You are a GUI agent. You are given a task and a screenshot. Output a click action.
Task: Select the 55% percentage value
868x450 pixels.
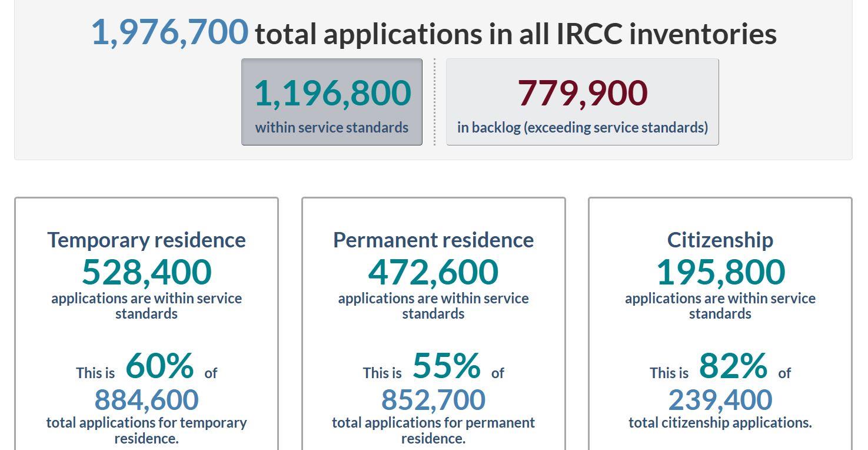(x=446, y=366)
